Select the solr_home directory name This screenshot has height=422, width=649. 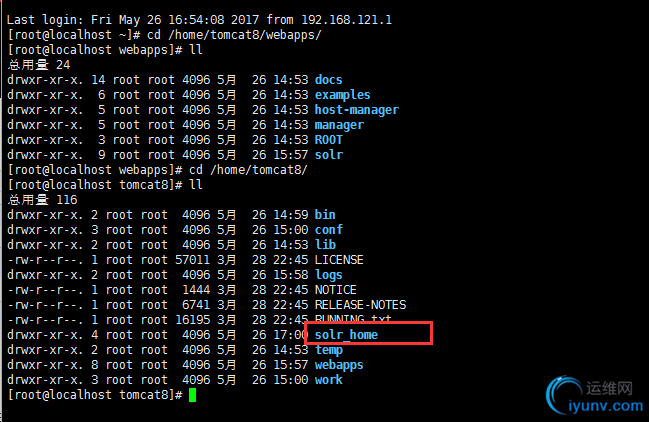[346, 335]
